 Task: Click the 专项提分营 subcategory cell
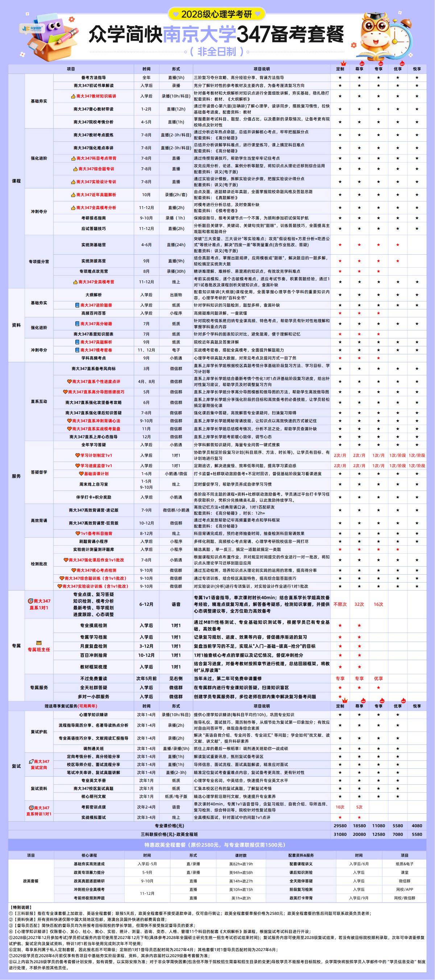pos(39,261)
